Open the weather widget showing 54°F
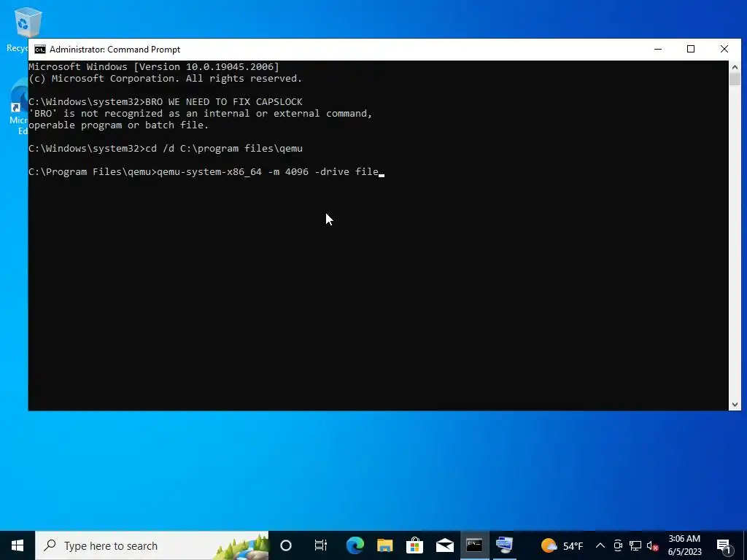The image size is (747, 560). pyautogui.click(x=562, y=545)
